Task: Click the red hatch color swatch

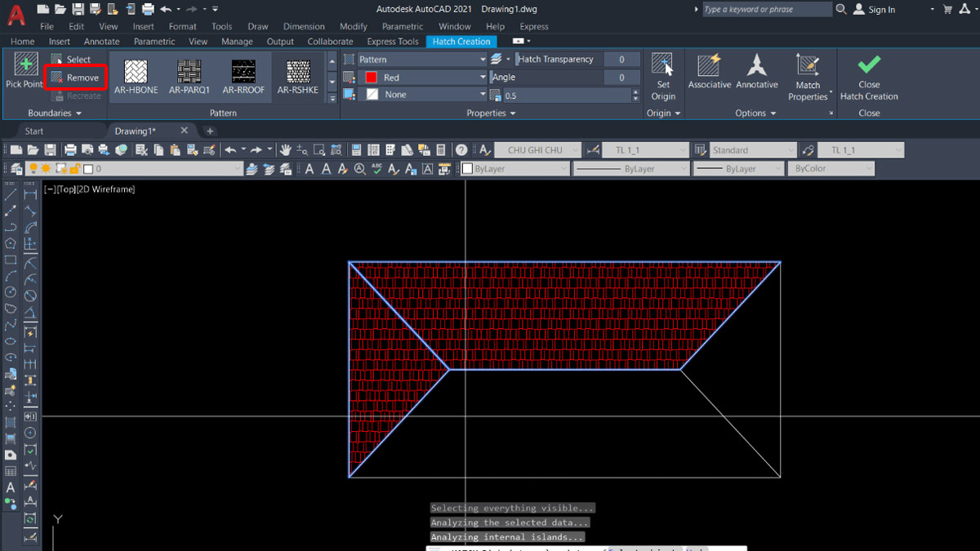Action: click(x=371, y=78)
